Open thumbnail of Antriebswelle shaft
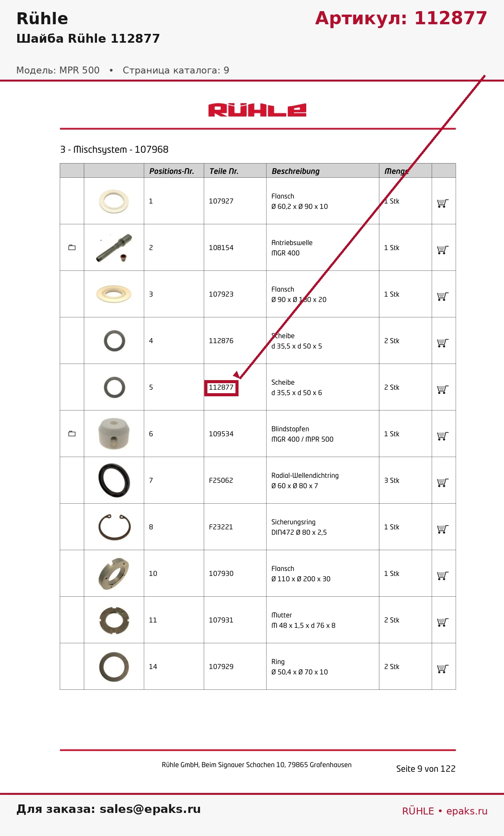 pyautogui.click(x=114, y=248)
